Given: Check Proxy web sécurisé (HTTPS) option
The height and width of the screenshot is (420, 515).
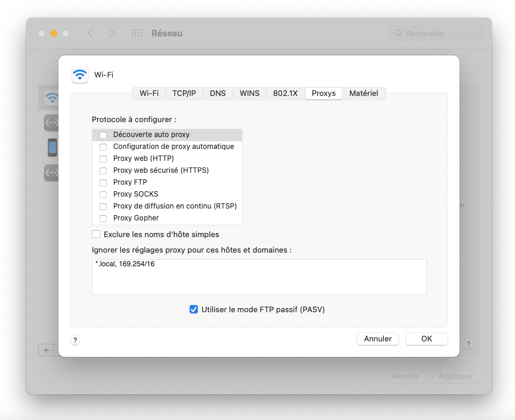Looking at the screenshot, I should point(103,170).
